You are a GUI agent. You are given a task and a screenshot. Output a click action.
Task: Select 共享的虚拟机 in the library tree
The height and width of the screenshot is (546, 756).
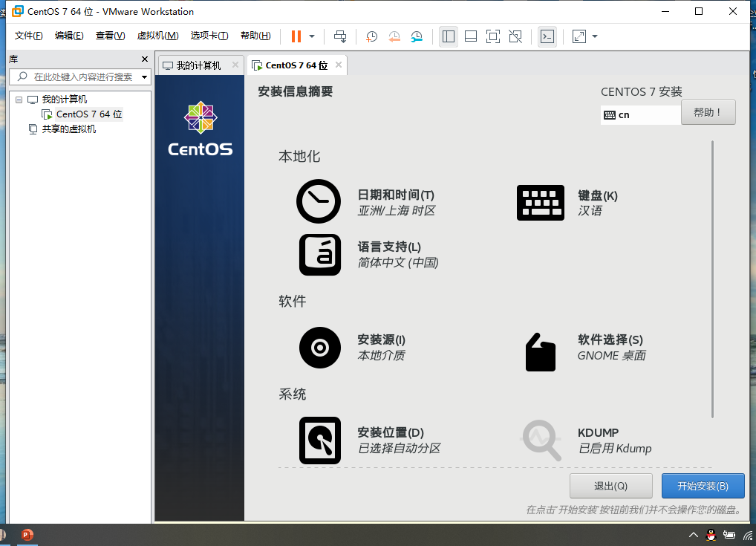point(68,129)
